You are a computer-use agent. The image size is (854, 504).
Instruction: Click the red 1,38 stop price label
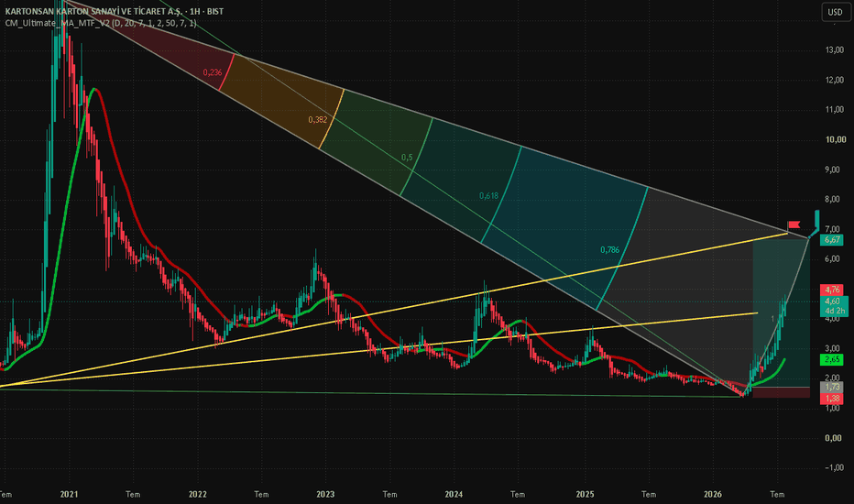coord(832,399)
